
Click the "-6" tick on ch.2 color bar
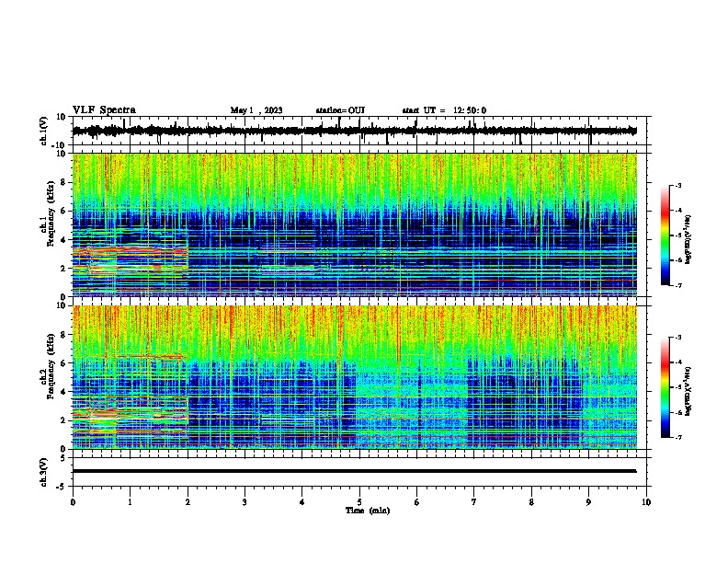[x=677, y=412]
